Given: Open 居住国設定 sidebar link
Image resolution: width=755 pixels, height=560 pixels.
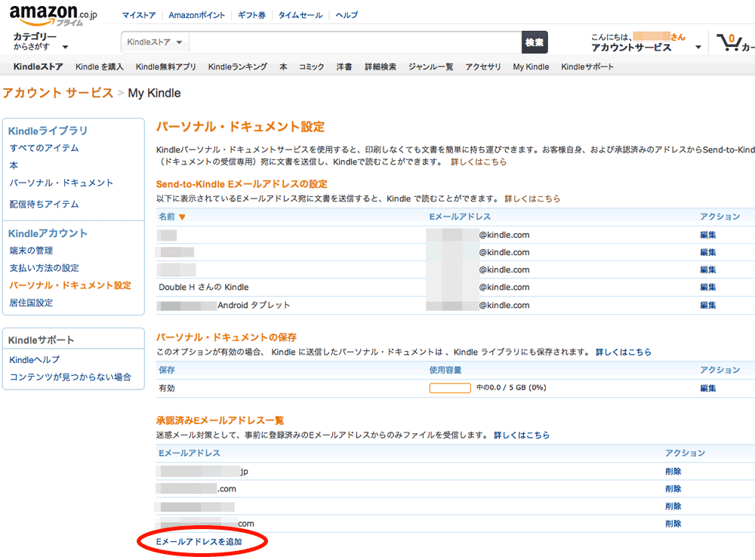Looking at the screenshot, I should 31,303.
